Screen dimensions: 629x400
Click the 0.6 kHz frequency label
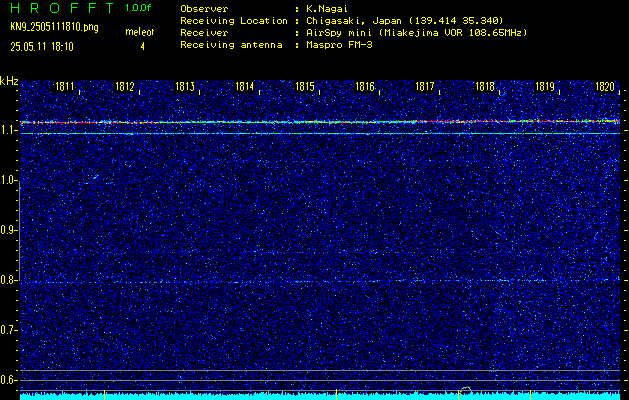pyautogui.click(x=7, y=380)
